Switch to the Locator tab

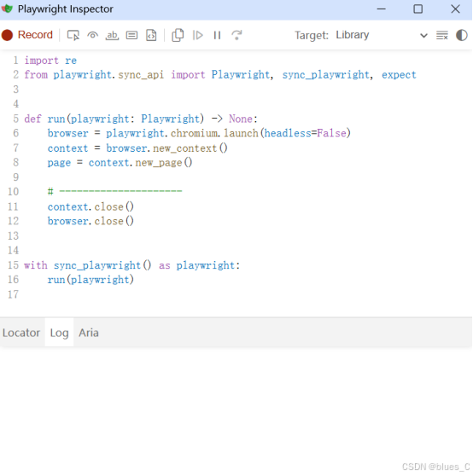click(x=21, y=333)
